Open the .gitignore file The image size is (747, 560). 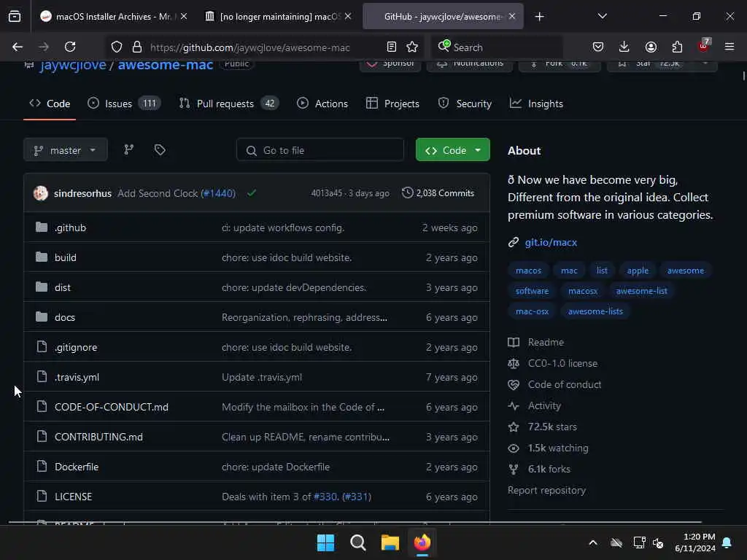pyautogui.click(x=76, y=347)
